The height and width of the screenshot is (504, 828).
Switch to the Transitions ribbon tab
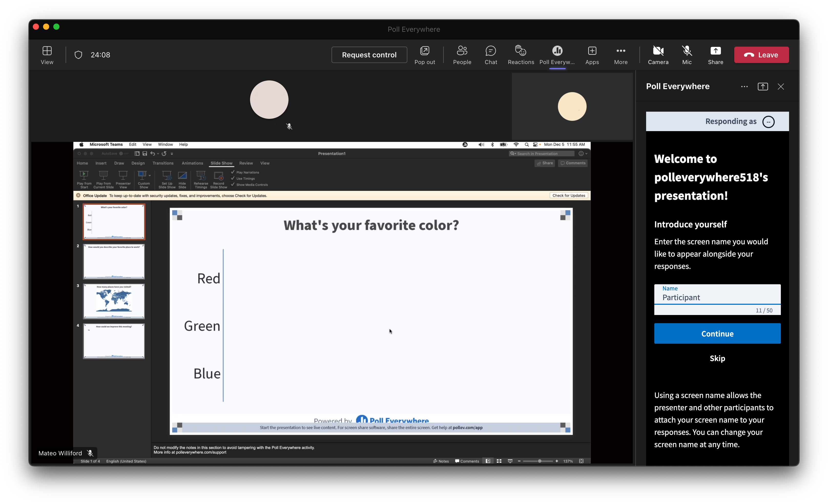click(163, 163)
